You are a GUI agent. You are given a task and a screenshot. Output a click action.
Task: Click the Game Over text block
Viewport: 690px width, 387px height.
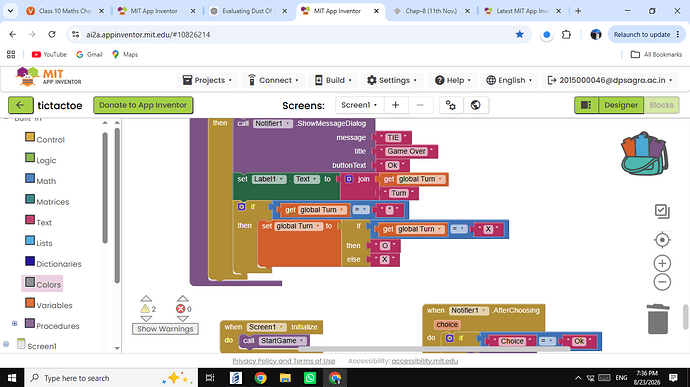tap(407, 151)
